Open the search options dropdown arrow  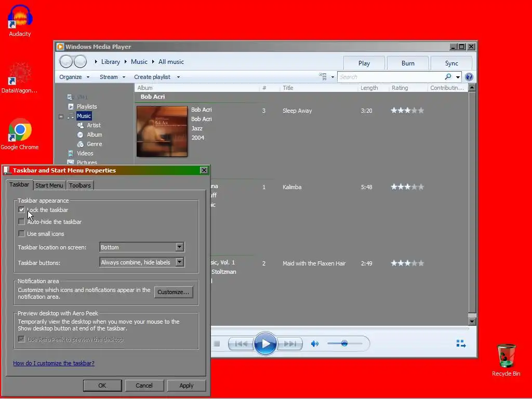coord(458,77)
